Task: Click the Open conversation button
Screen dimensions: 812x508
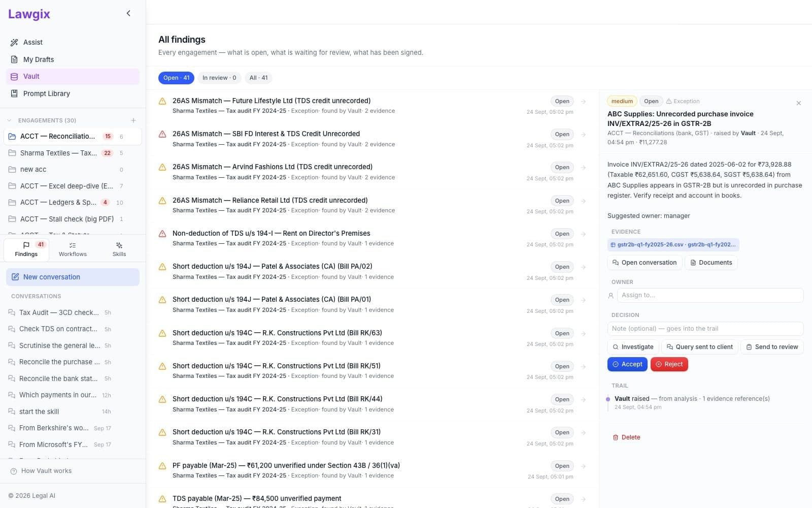Action: coord(645,263)
